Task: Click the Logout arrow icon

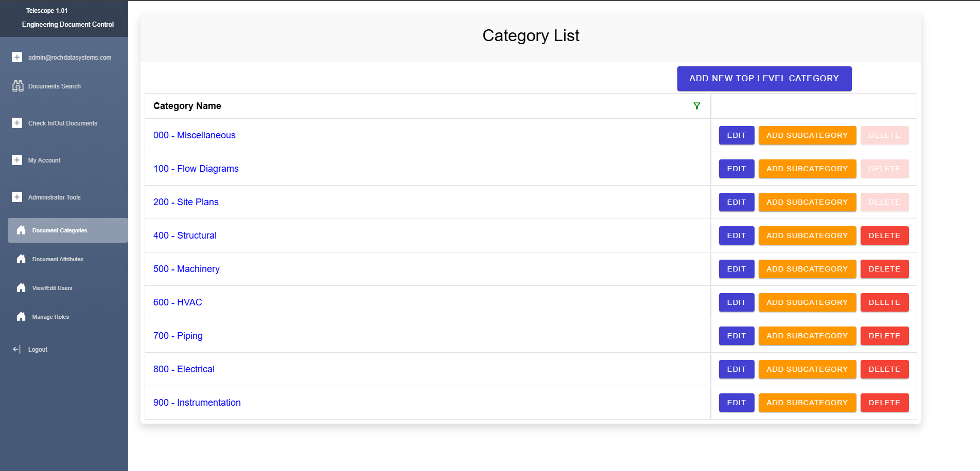Action: click(17, 350)
